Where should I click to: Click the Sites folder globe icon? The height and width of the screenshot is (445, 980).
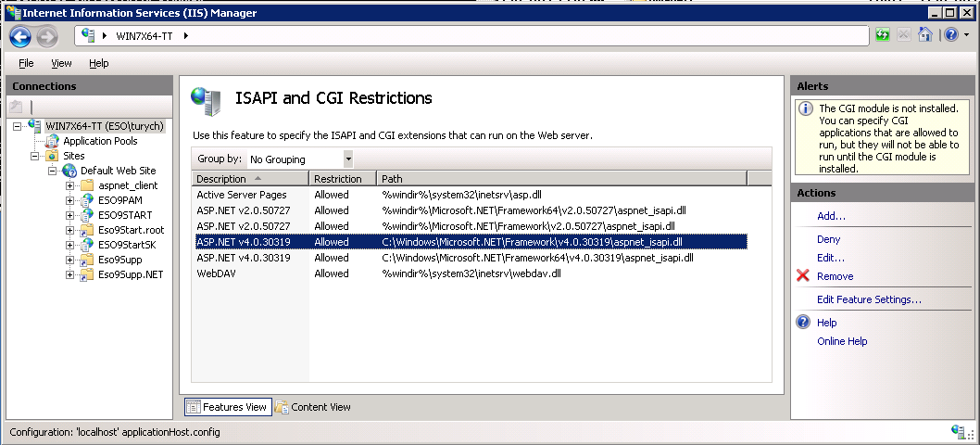click(x=53, y=156)
